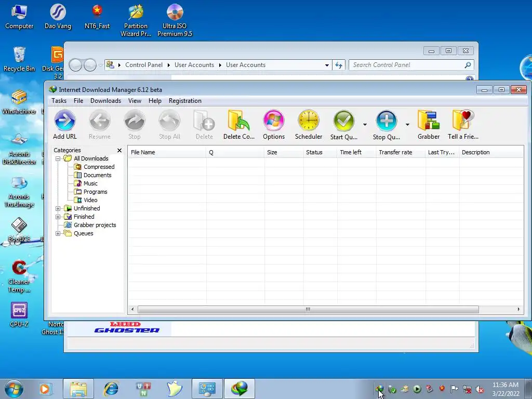Click the muted volume tray icon
Screen dimensions: 532x399
tap(480, 389)
